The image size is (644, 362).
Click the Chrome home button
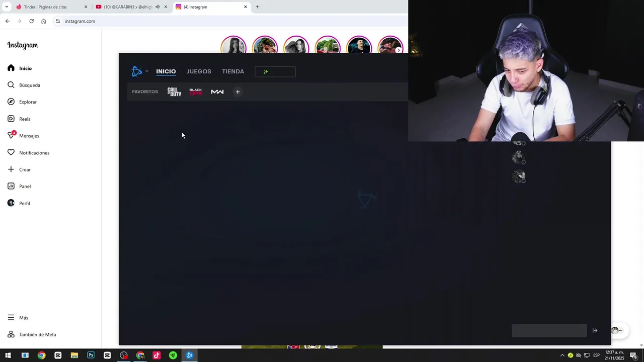coord(43,21)
